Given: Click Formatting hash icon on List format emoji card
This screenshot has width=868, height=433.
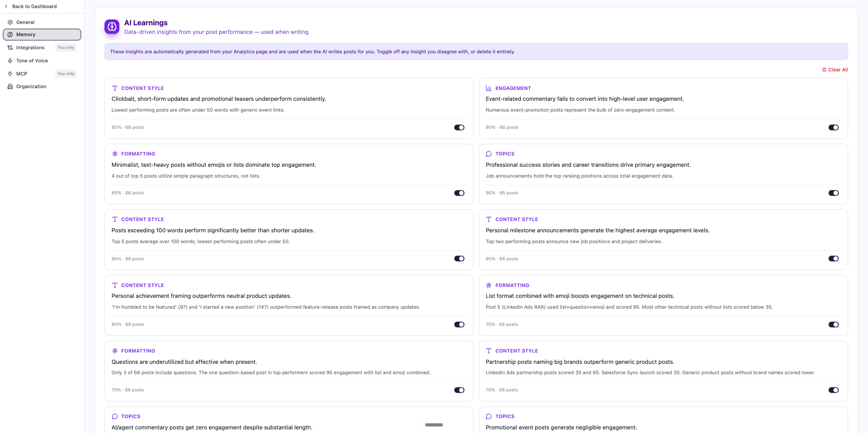Looking at the screenshot, I should pyautogui.click(x=489, y=285).
